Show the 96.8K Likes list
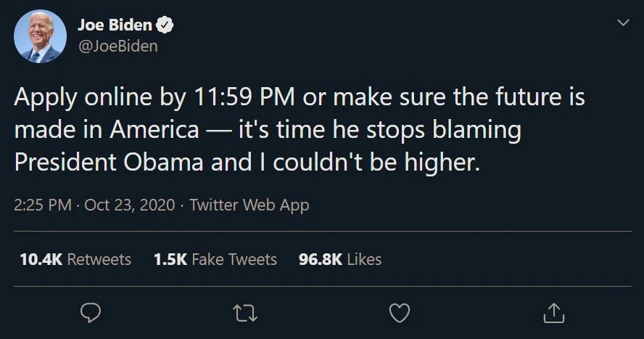The height and width of the screenshot is (339, 644). [339, 259]
